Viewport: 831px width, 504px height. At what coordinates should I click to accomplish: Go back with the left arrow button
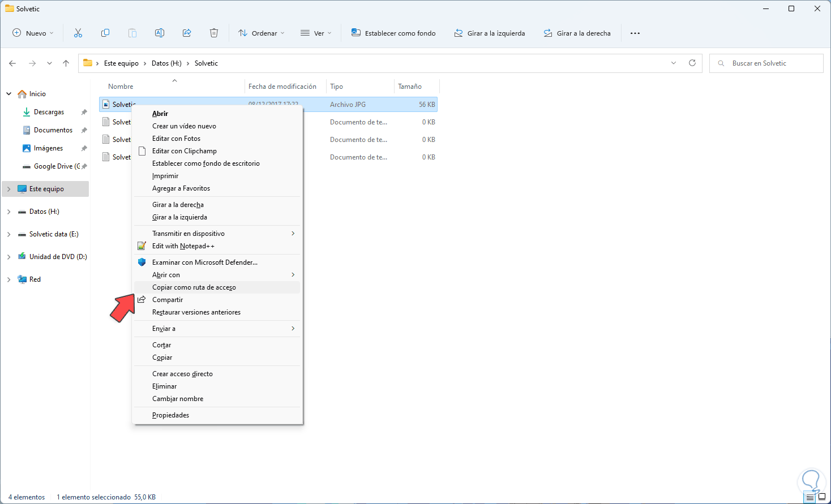[12, 63]
